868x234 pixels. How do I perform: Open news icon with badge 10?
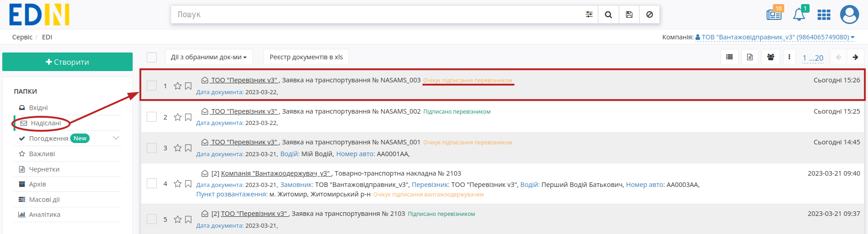[774, 14]
